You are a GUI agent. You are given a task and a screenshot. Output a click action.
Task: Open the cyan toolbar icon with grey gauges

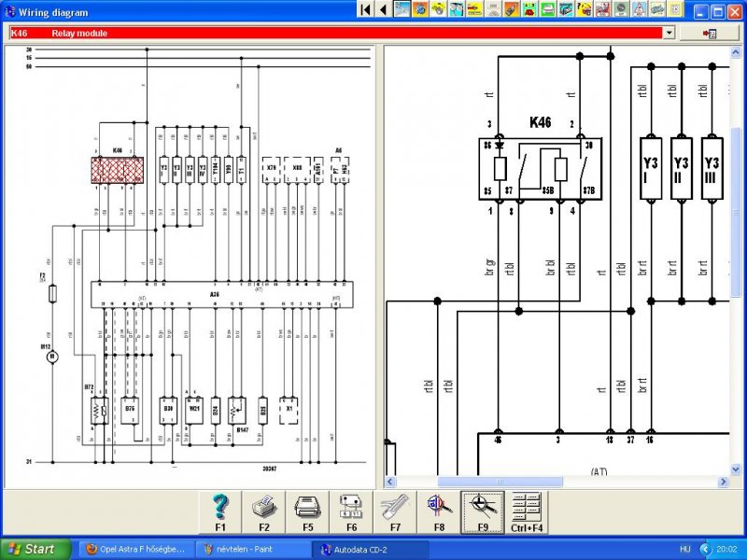457,9
